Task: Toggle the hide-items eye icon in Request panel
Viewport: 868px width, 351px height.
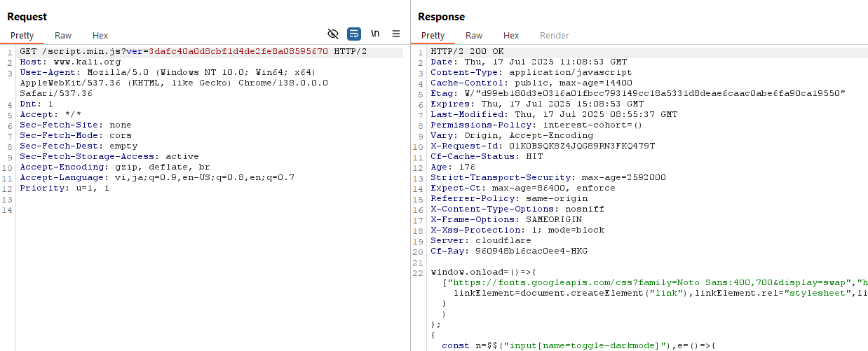Action: click(x=333, y=34)
